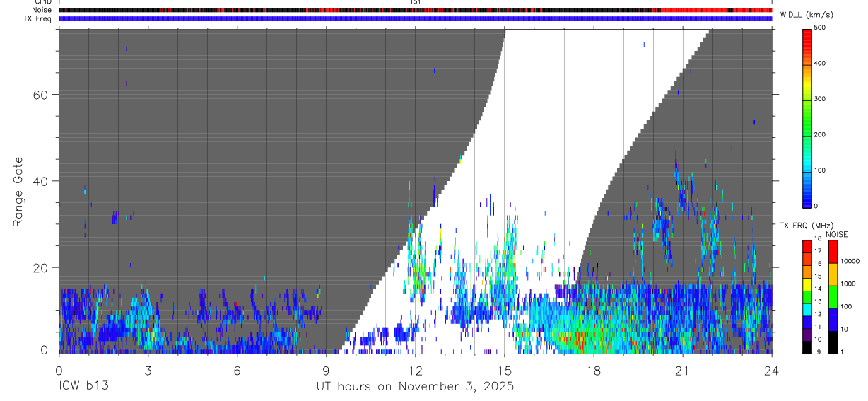Viewport: 868px width, 401px height.
Task: Click the 'NOISE' legend title
Action: point(837,235)
